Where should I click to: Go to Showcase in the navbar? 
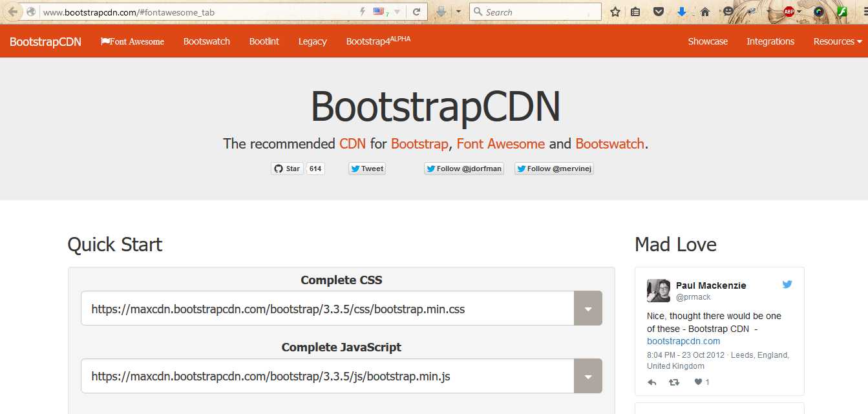[x=708, y=41]
